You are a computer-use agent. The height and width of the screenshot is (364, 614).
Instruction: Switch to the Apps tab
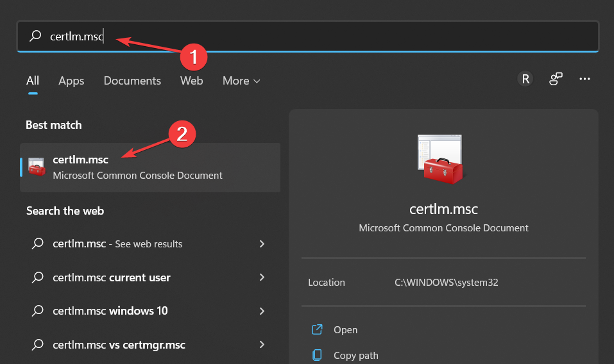(x=71, y=81)
